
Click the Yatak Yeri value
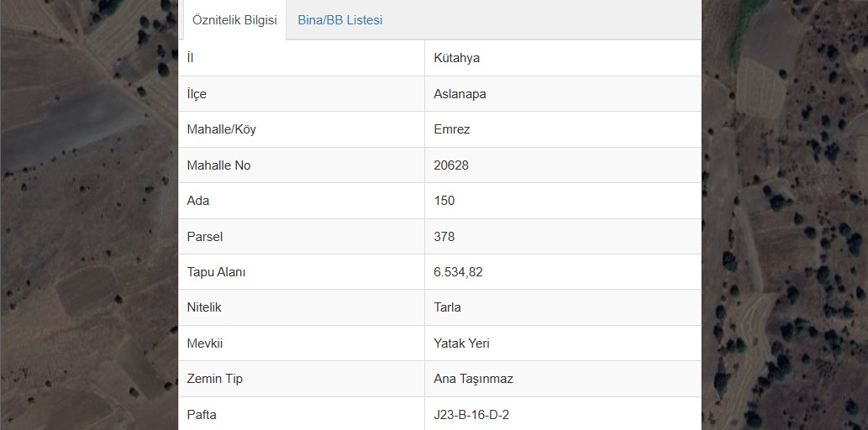461,343
